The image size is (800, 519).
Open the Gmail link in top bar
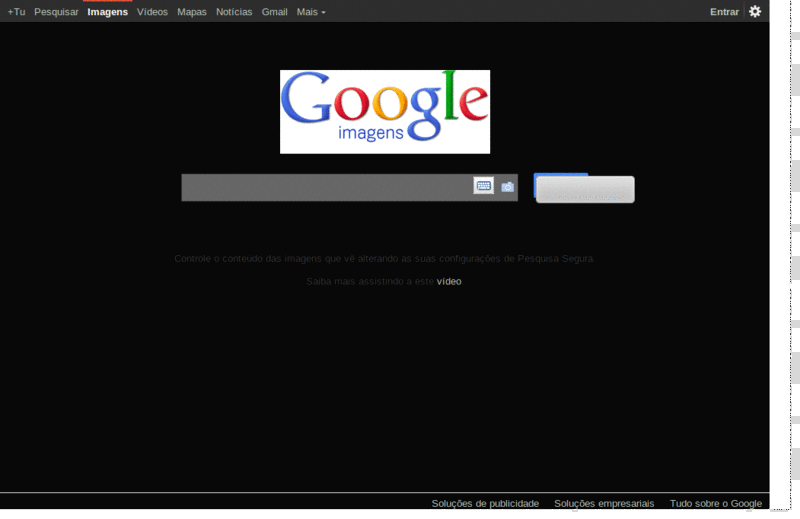click(274, 12)
